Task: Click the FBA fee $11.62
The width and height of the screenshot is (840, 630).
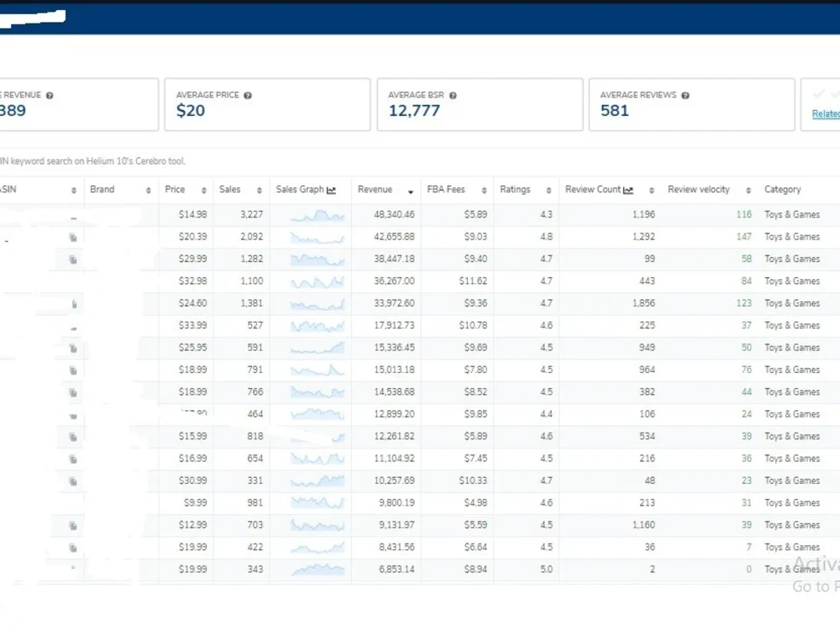Action: tap(473, 281)
